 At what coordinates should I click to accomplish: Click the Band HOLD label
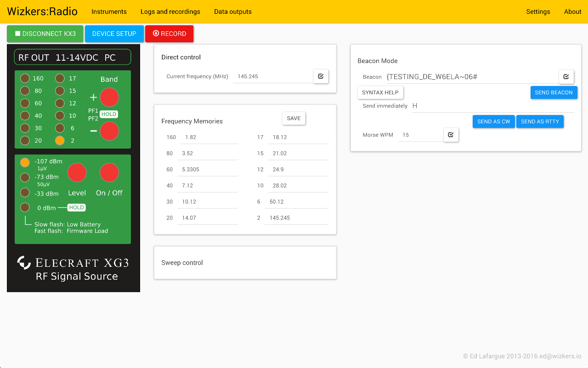pyautogui.click(x=109, y=114)
